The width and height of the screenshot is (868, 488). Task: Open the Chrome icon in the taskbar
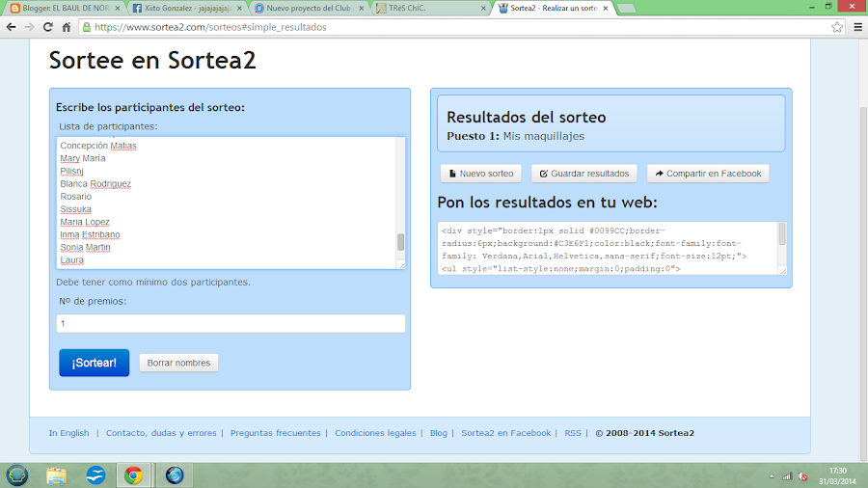pos(133,475)
